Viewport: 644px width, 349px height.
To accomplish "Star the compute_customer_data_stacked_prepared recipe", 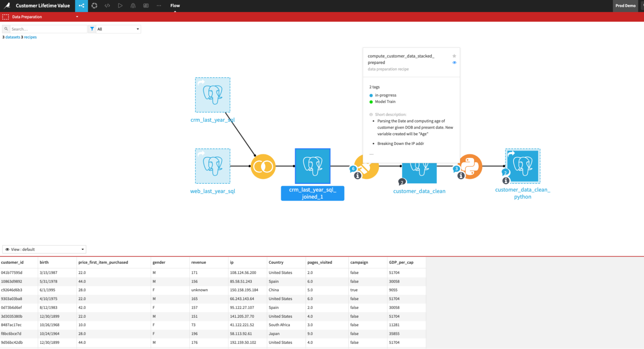I will [x=454, y=56].
